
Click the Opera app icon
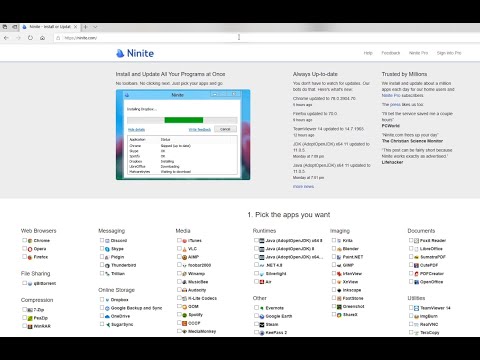click(x=30, y=249)
